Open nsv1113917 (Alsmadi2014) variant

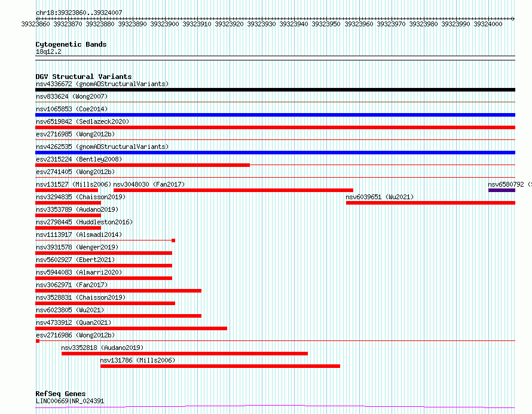click(79, 235)
